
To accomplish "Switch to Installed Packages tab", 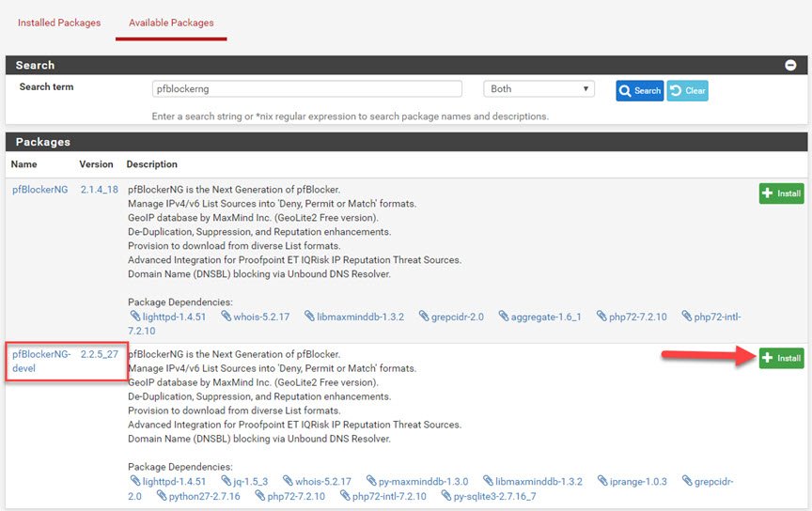I will 59,23.
